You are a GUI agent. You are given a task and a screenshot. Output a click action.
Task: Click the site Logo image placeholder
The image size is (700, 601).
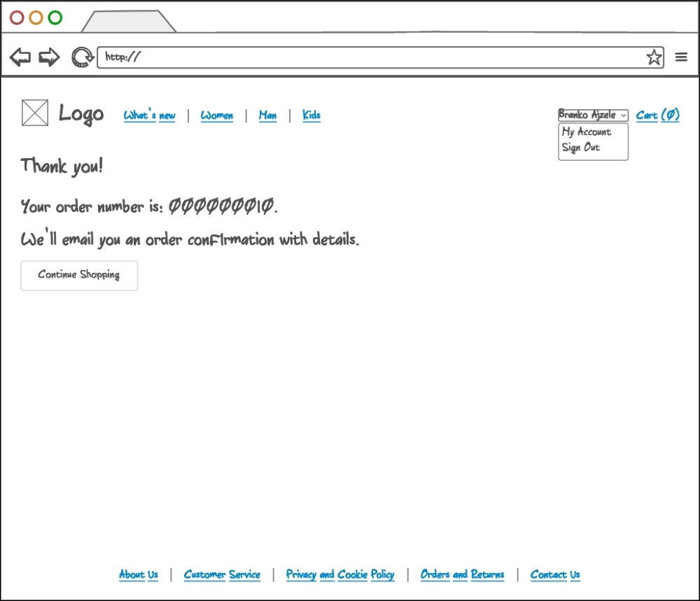(34, 113)
